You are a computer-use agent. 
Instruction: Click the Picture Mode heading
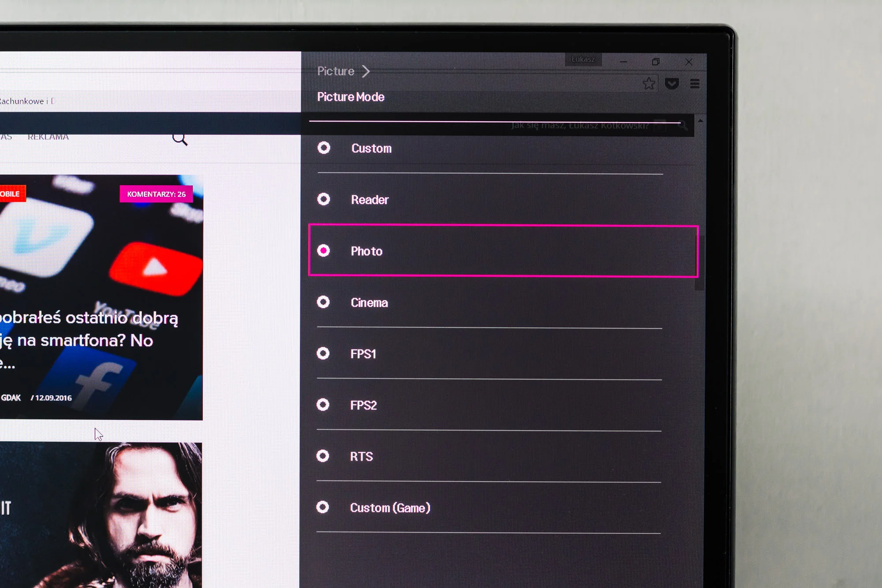point(351,97)
